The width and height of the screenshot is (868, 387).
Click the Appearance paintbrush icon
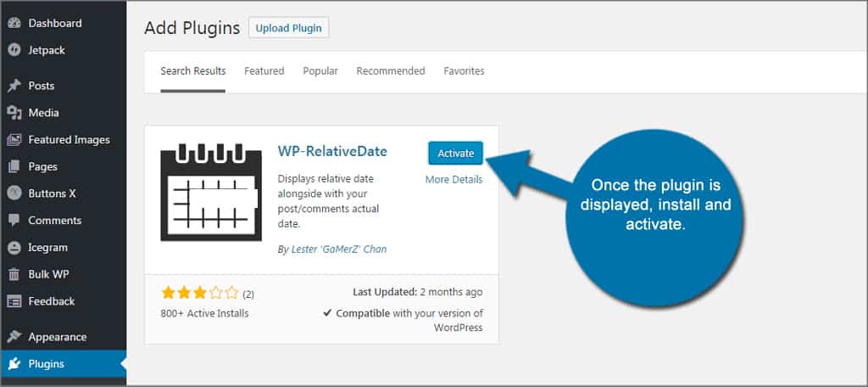pyautogui.click(x=14, y=337)
